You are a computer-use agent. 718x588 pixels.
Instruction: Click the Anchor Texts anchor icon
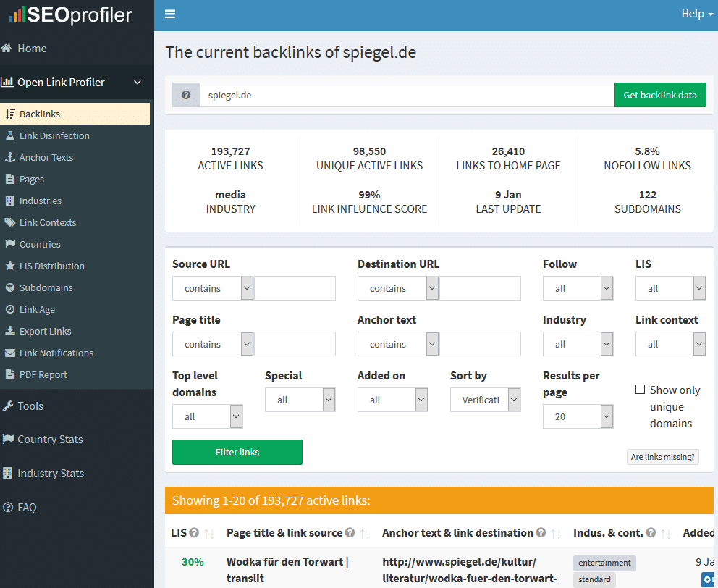pyautogui.click(x=10, y=157)
